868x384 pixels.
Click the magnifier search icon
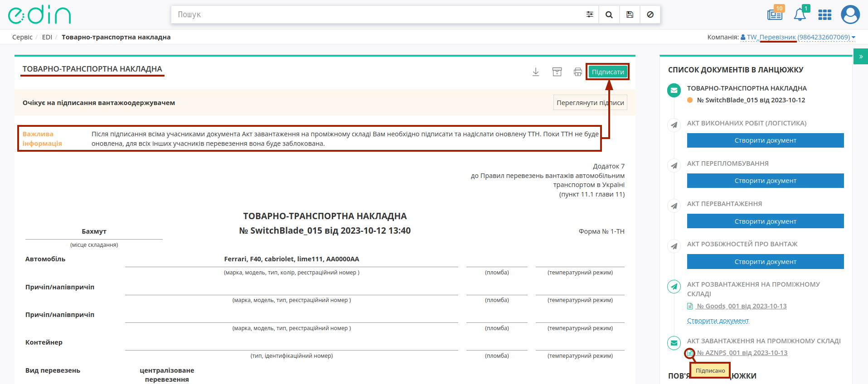click(609, 14)
